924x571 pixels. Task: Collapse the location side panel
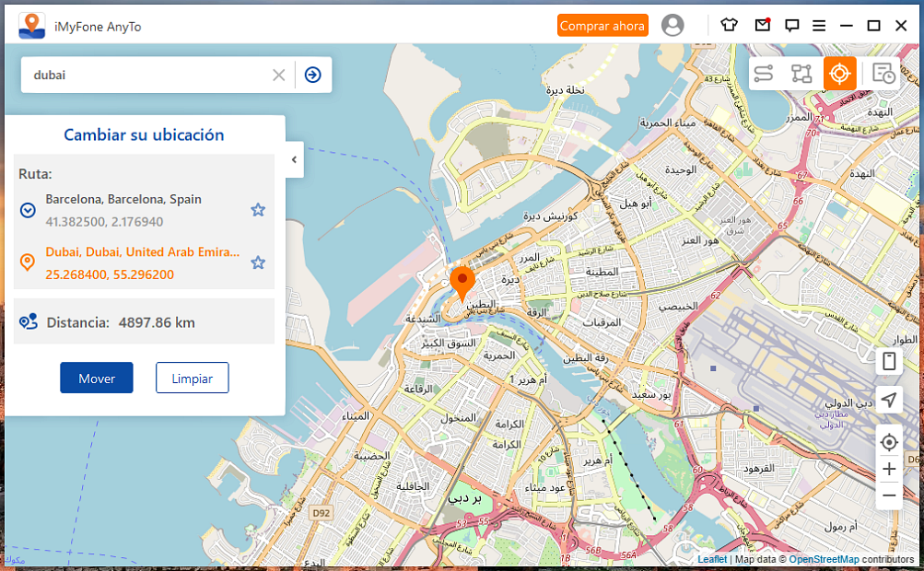(x=294, y=159)
